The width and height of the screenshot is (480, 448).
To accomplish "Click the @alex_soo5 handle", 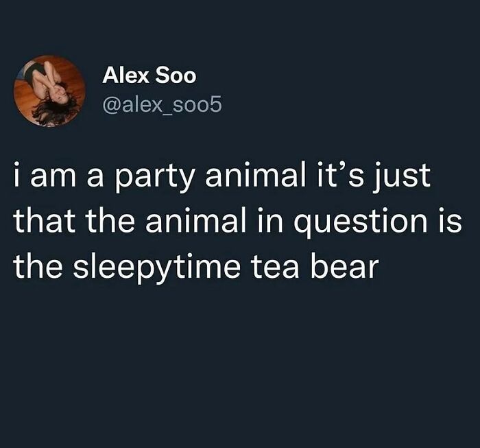I will tap(163, 105).
